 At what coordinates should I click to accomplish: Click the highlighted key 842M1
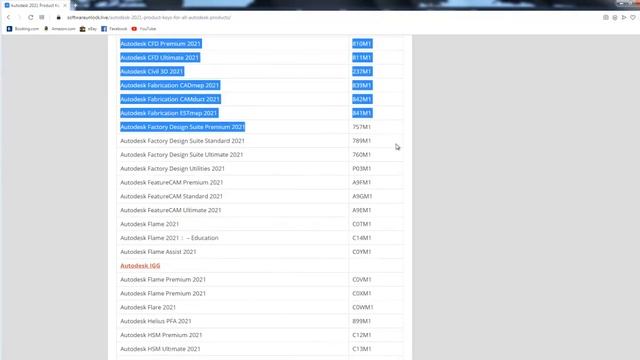click(x=362, y=99)
